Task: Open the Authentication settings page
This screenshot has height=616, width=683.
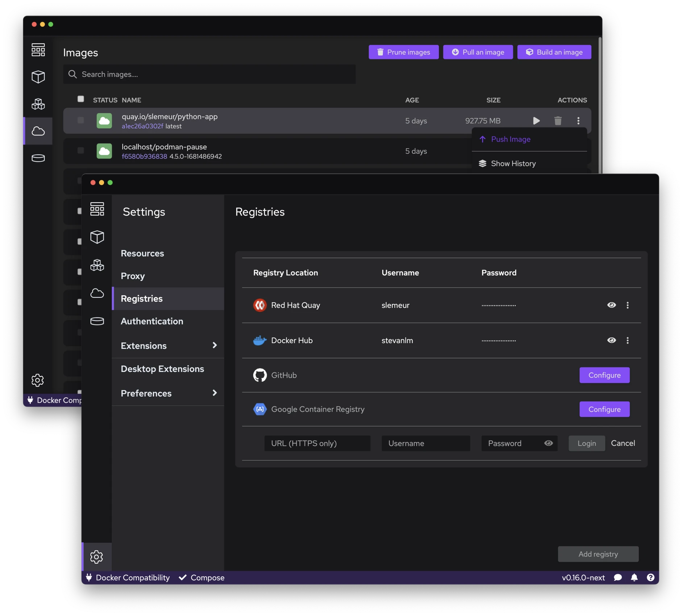Action: [x=152, y=321]
